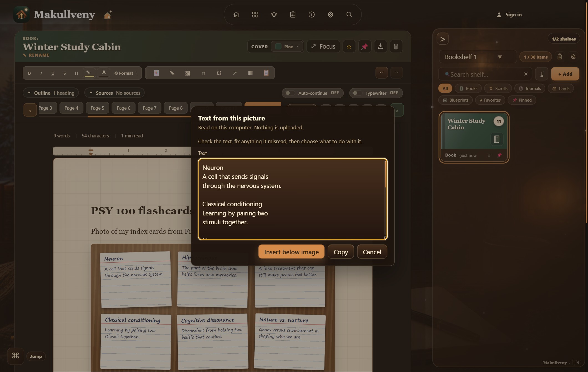This screenshot has width=588, height=372.
Task: Switch to the Page 5 tab
Action: (x=97, y=108)
